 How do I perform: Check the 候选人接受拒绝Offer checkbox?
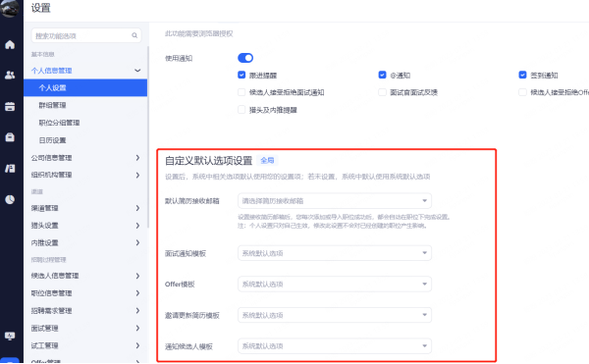[522, 92]
